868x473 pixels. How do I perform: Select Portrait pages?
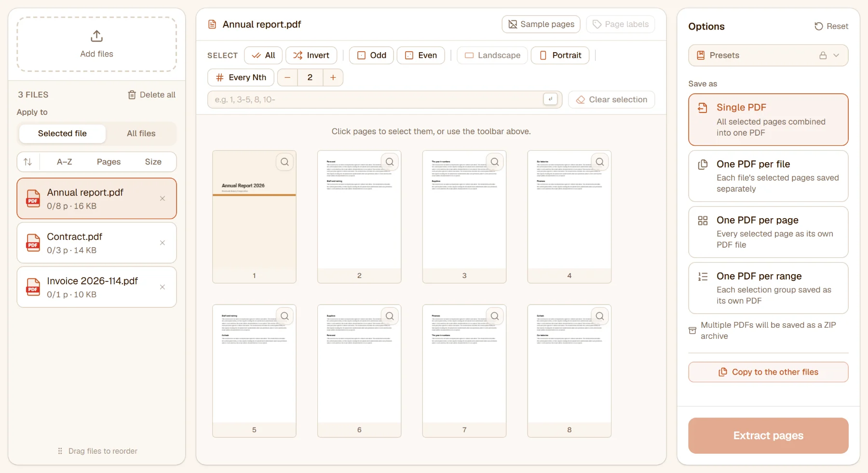(x=560, y=56)
